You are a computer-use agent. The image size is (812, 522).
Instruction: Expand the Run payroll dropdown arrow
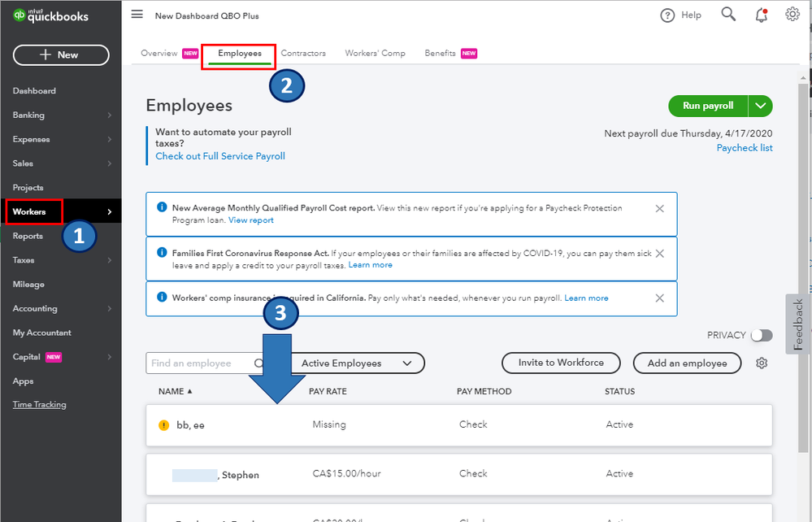coord(761,106)
